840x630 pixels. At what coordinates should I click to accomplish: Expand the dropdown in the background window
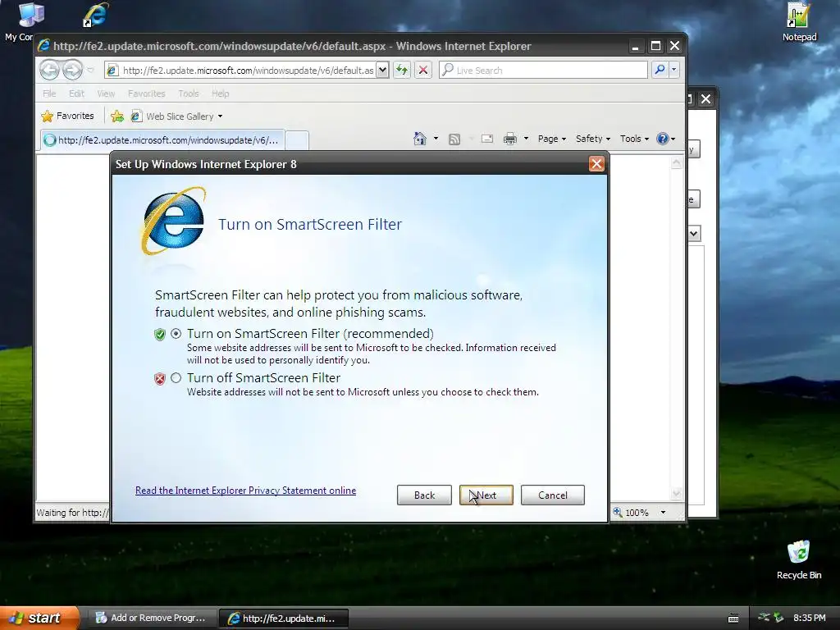pos(694,234)
